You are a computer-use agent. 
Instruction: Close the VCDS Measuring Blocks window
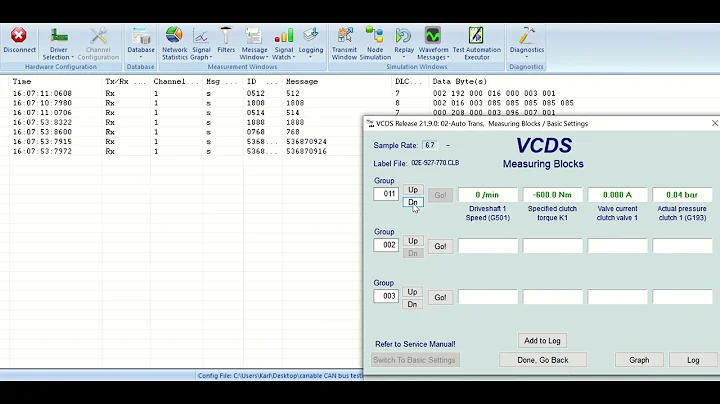pyautogui.click(x=714, y=123)
